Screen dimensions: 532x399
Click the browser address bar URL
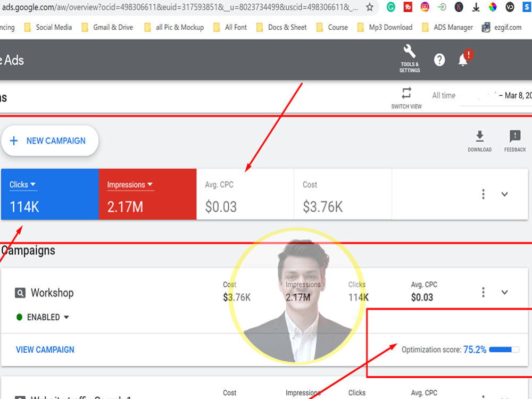click(x=180, y=7)
